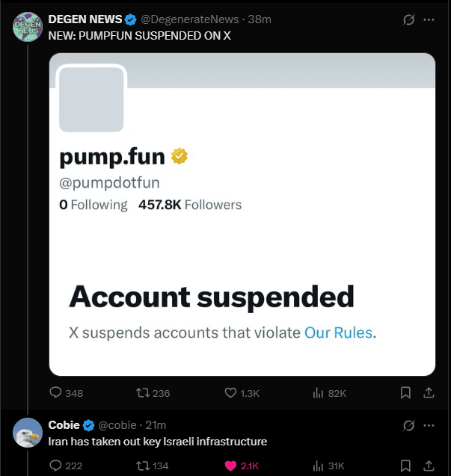Share Cobie's post
Image resolution: width=451 pixels, height=476 pixels.
pyautogui.click(x=429, y=466)
